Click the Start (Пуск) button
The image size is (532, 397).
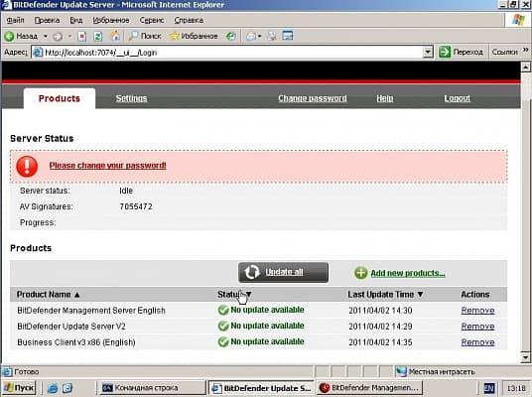point(19,388)
